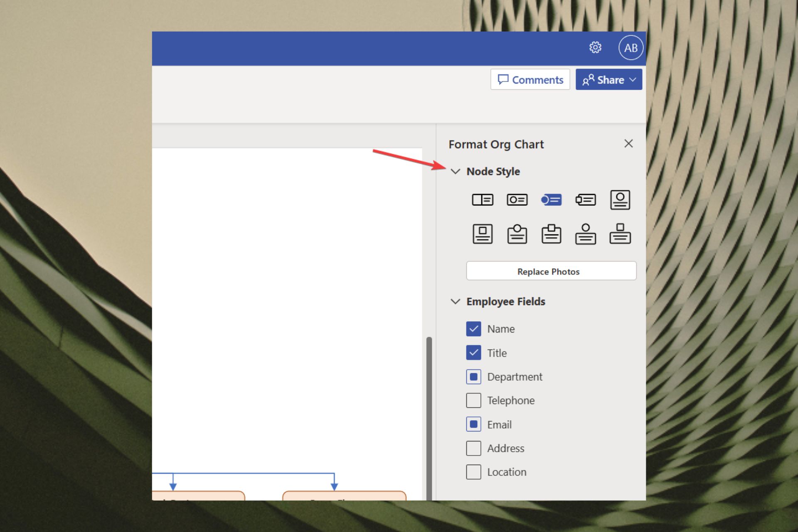Select the node style with overlapping side box
Screen dimensions: 798x532
point(586,200)
